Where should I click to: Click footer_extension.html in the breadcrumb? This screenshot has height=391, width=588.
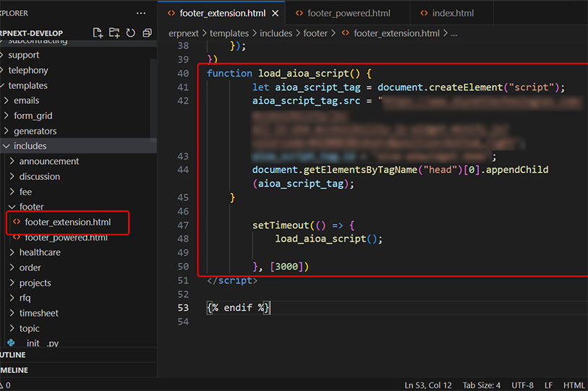click(397, 33)
